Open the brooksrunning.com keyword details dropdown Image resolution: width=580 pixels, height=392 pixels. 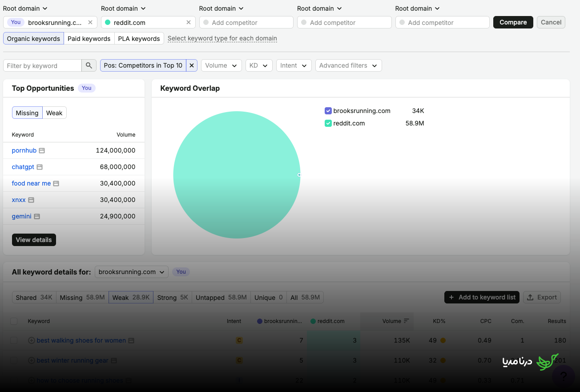(x=132, y=272)
